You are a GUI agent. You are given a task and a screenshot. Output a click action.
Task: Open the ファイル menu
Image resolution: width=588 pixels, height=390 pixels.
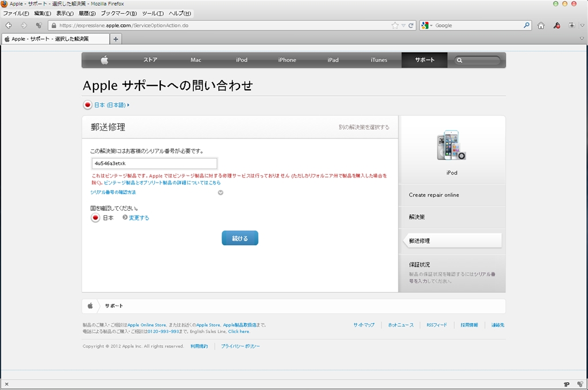click(x=16, y=13)
